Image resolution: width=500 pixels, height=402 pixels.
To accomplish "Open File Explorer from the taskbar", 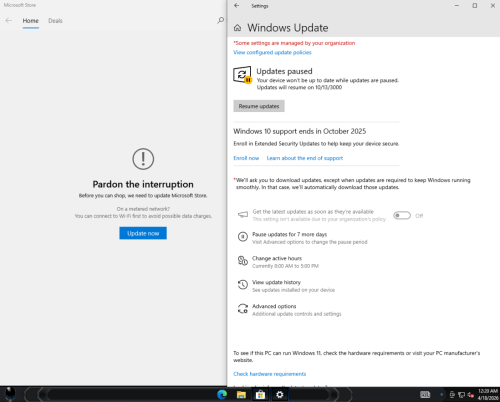I will [x=241, y=395].
